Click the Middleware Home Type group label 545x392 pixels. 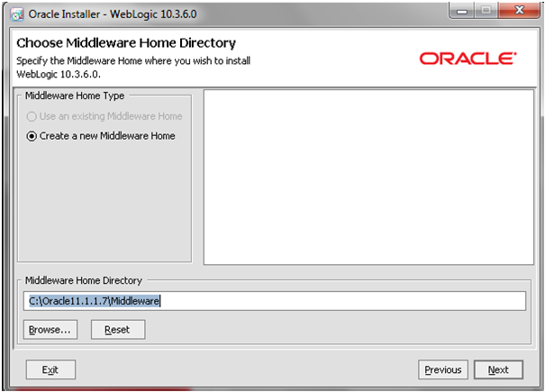pos(75,96)
